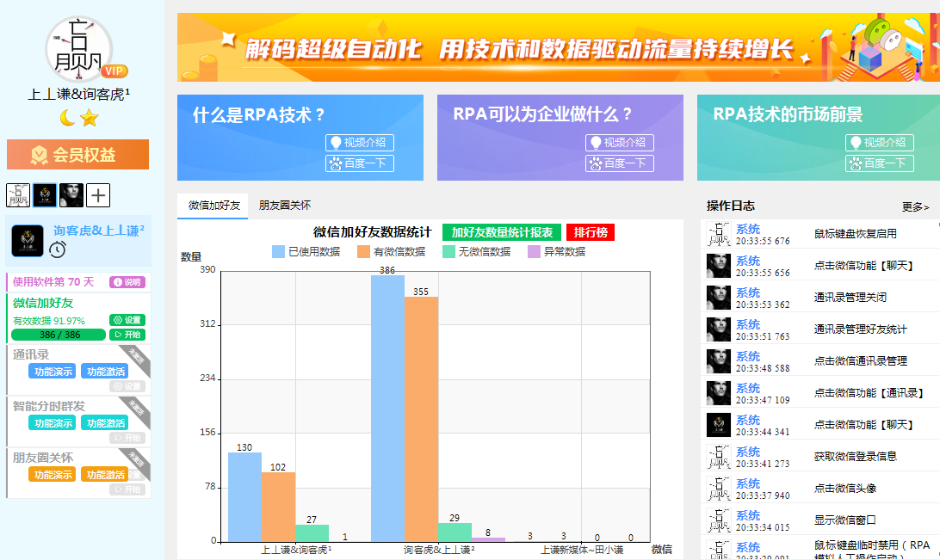
Task: Click the dark logo avatar at 20:33:44 log row
Action: pyautogui.click(x=718, y=425)
